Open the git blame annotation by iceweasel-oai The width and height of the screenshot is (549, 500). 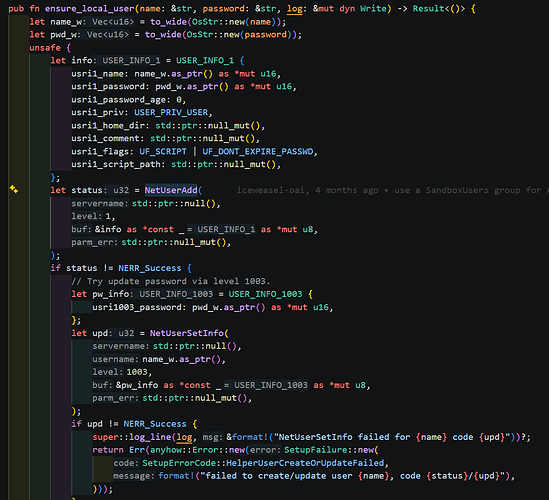point(392,190)
